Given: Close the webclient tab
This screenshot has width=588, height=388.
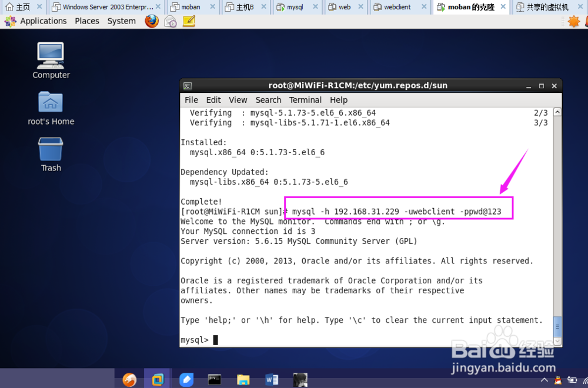Looking at the screenshot, I should click(424, 6).
